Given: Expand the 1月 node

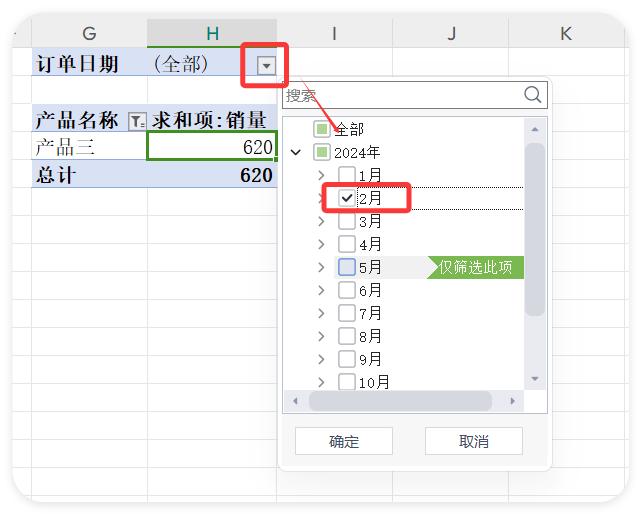Looking at the screenshot, I should [x=321, y=175].
